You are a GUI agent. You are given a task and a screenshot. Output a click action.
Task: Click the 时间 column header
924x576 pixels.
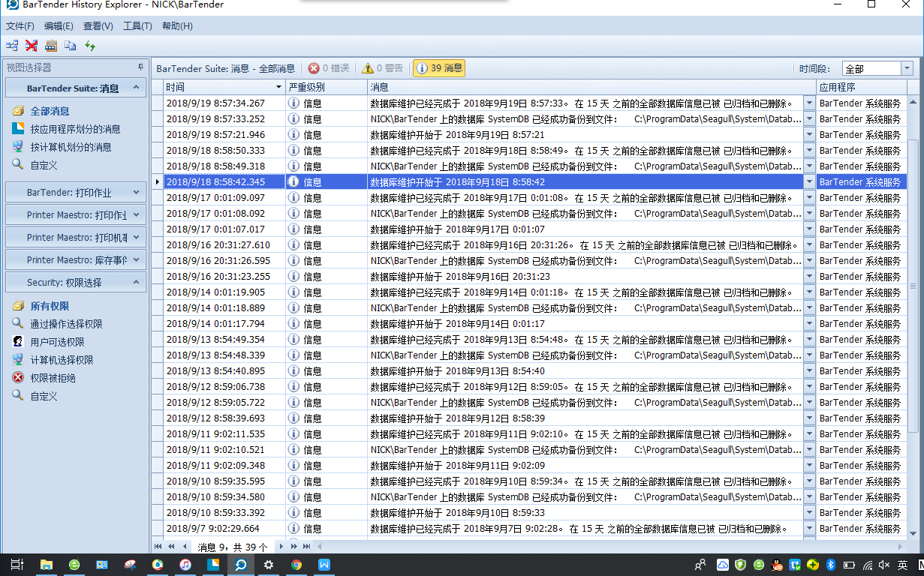click(224, 87)
